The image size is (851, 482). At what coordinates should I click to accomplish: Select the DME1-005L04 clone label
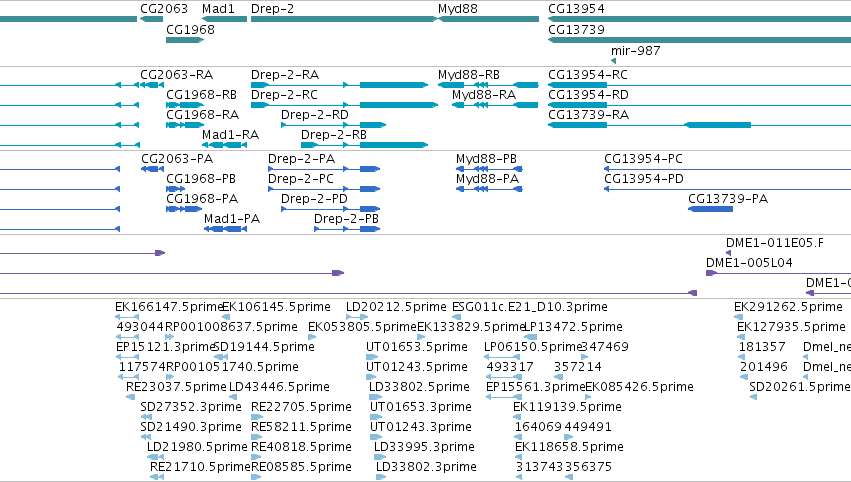749,263
